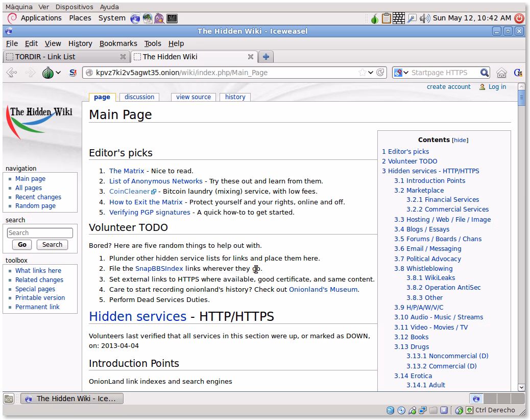
Task: Open the Tools menu
Action: point(153,43)
